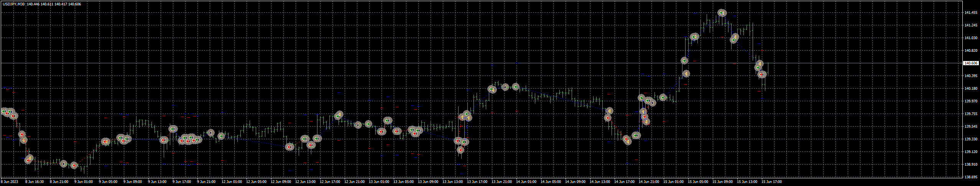Viewport: 980px width, 186px height.
Task: Click the 140.180 price scale label
Action: pyautogui.click(x=970, y=89)
